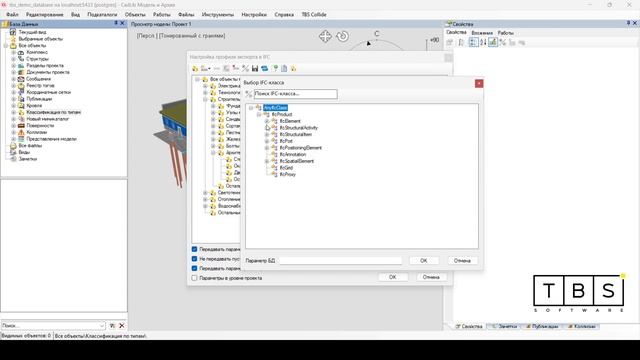Pin the Свойства panel
This screenshot has width=640, height=360.
pos(629,24)
